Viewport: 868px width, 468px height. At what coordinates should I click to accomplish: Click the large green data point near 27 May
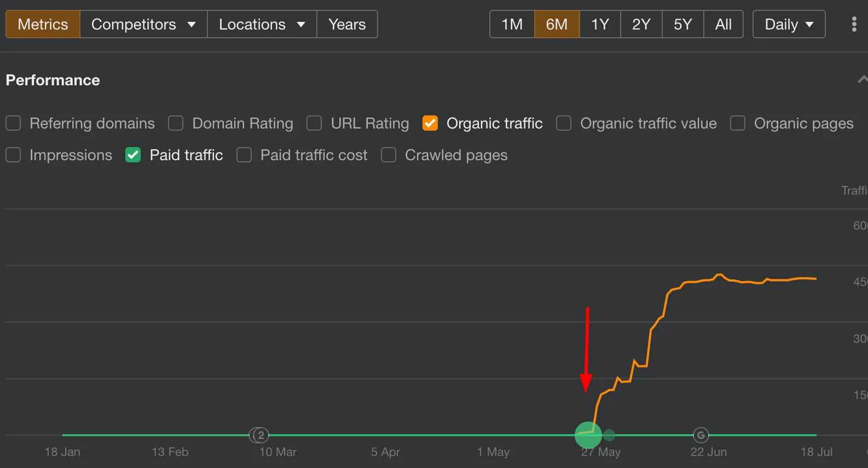pos(588,435)
